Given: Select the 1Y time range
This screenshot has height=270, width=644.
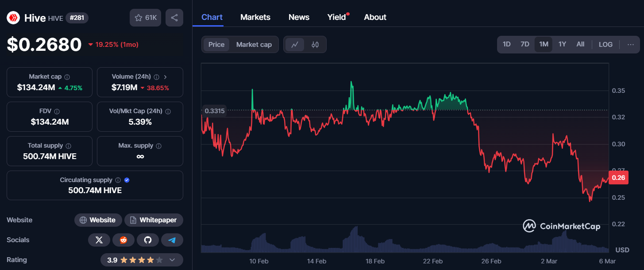Looking at the screenshot, I should pyautogui.click(x=562, y=45).
